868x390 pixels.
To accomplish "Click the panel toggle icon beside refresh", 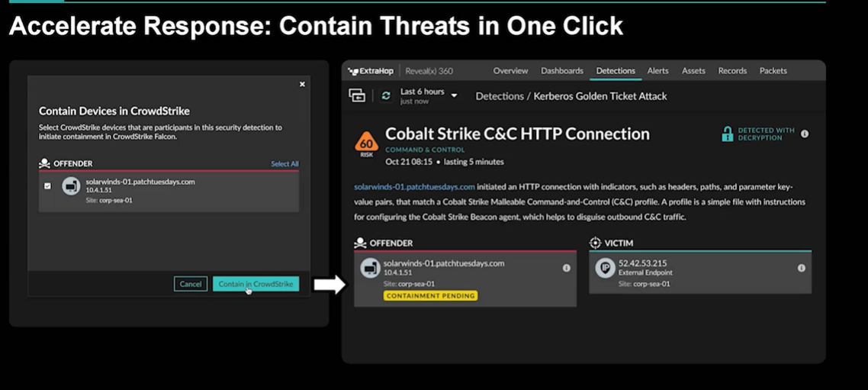I will tap(357, 95).
